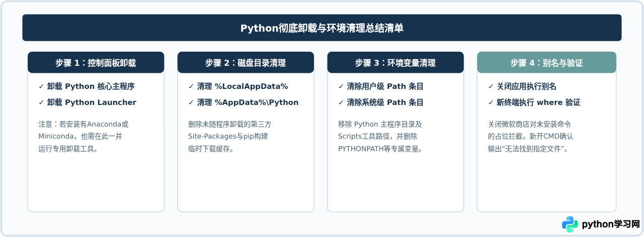Click the line '的占位拦截，新开CMD确认'
The width and height of the screenshot is (644, 237).
pos(531,137)
